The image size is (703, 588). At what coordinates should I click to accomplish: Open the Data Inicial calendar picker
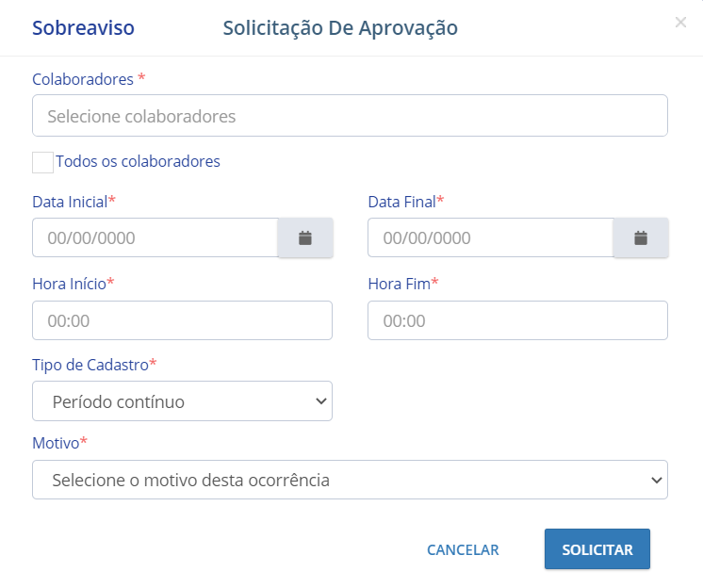(x=304, y=237)
